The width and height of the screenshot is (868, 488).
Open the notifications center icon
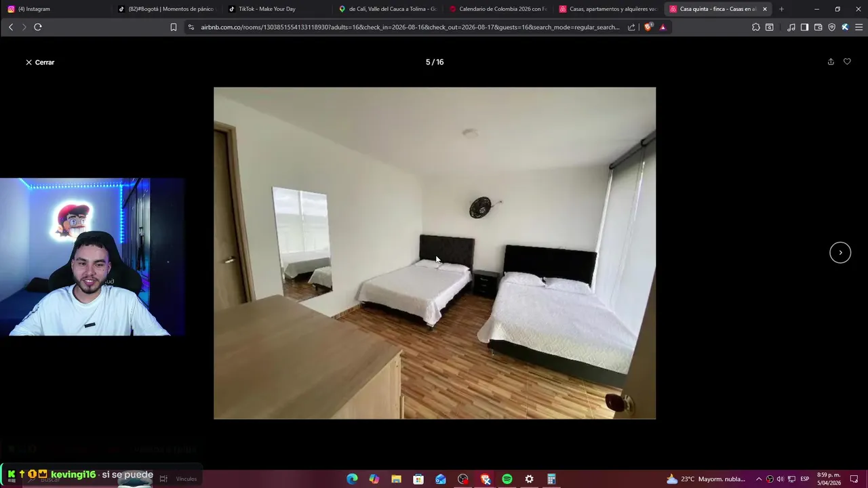tap(854, 479)
